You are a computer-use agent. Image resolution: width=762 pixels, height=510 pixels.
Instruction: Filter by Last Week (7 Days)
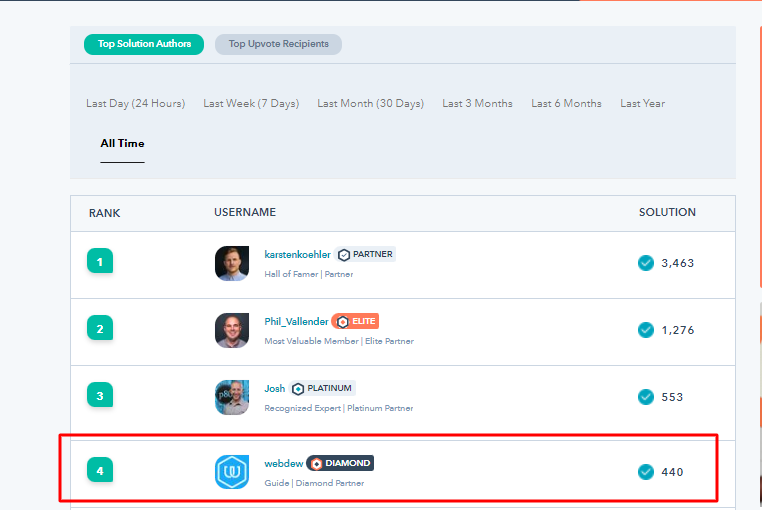pos(251,104)
